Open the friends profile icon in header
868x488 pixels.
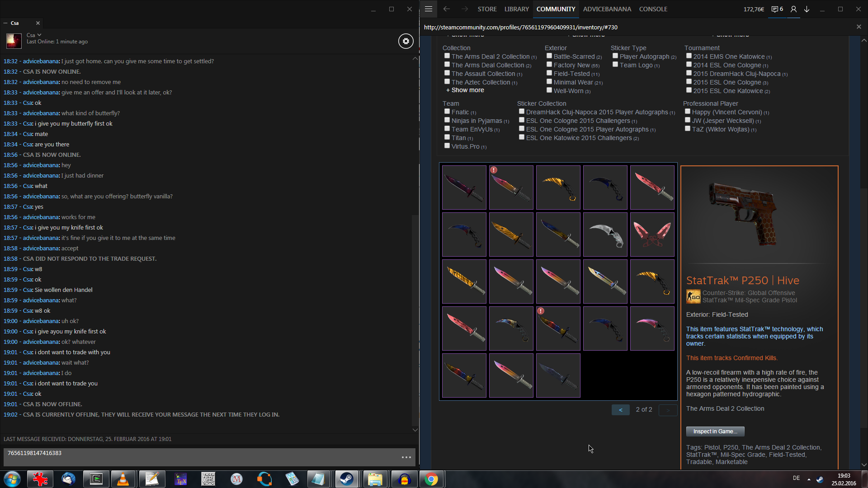(x=793, y=9)
